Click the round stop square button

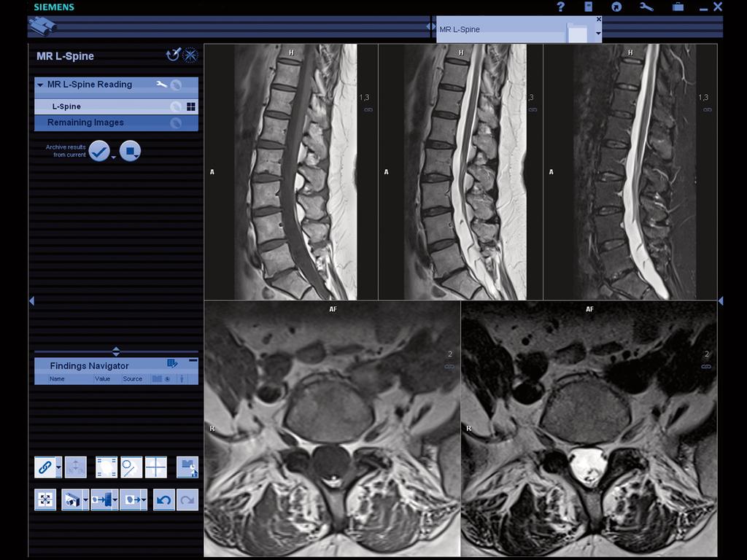130,151
